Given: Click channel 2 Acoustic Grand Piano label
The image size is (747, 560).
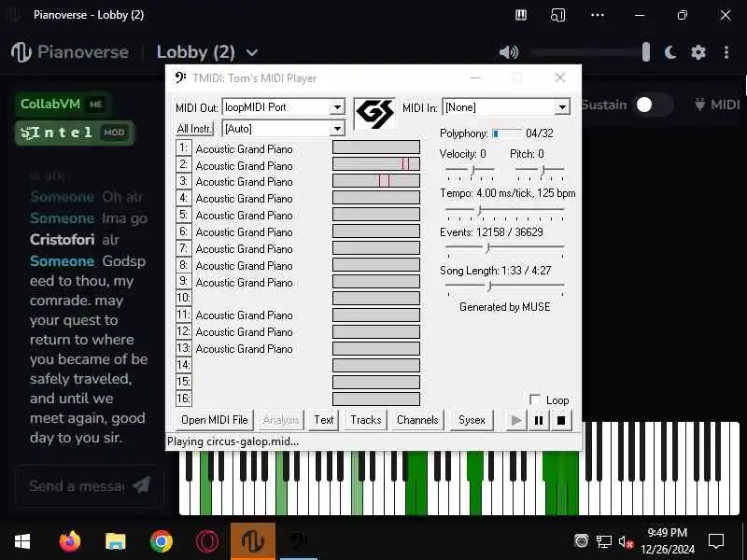Looking at the screenshot, I should tap(244, 166).
